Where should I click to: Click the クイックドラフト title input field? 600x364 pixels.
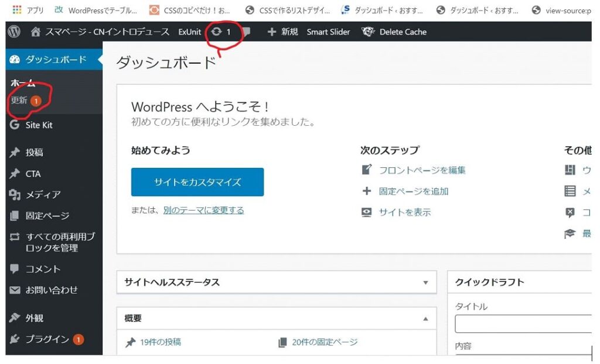[x=523, y=324]
